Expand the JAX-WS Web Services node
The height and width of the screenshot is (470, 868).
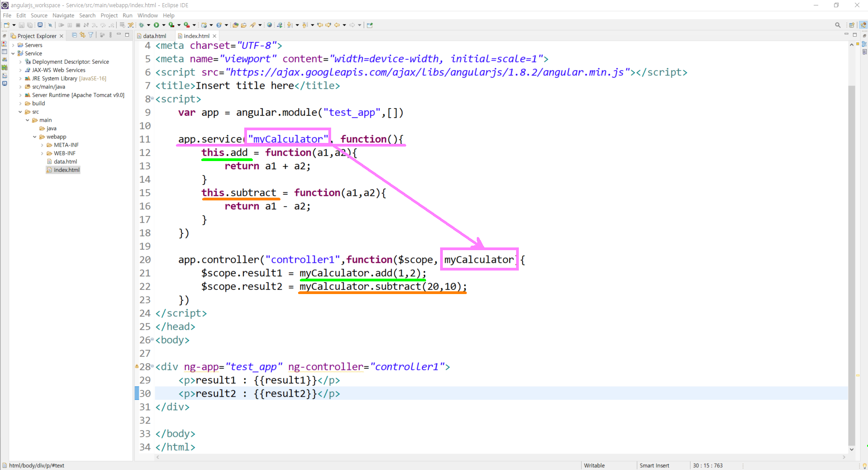tap(20, 70)
